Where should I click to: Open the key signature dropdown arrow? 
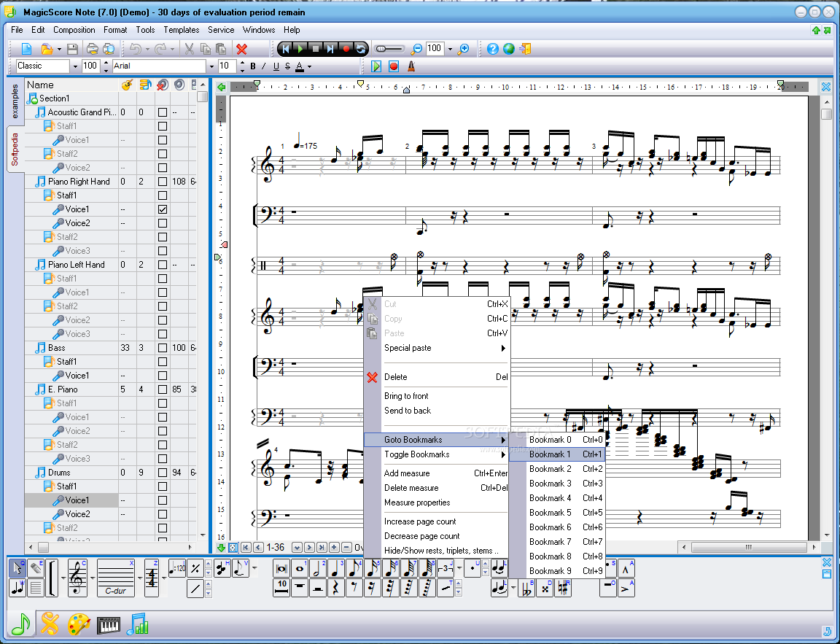point(140,578)
